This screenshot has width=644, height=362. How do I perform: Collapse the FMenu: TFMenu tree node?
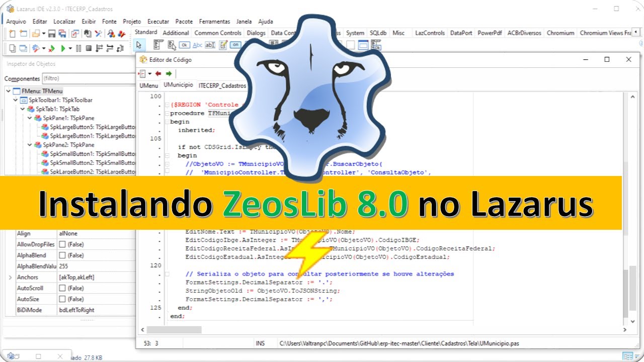click(x=9, y=91)
